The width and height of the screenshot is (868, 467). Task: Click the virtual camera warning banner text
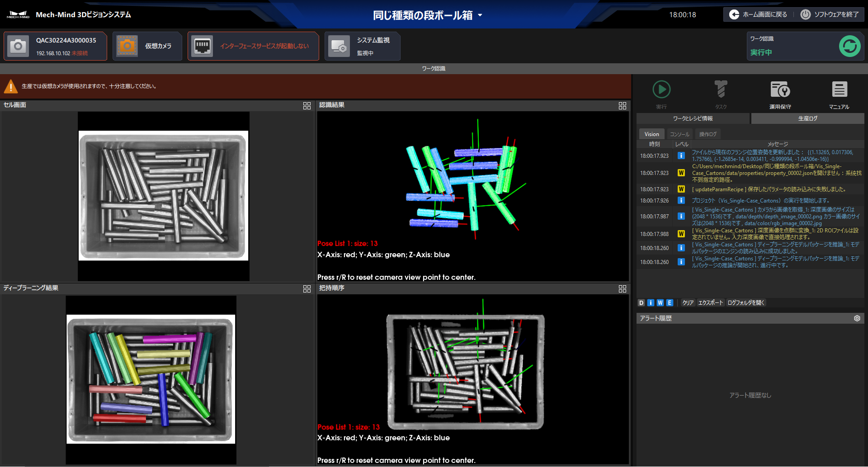coord(89,86)
